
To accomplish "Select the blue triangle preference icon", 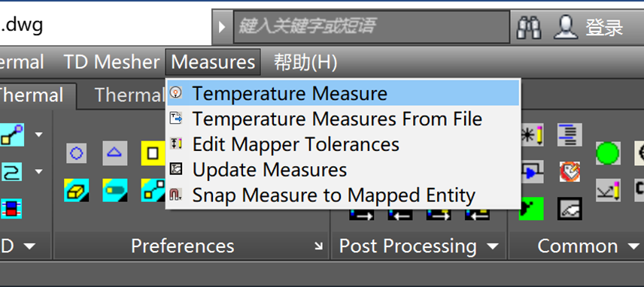I will [114, 153].
